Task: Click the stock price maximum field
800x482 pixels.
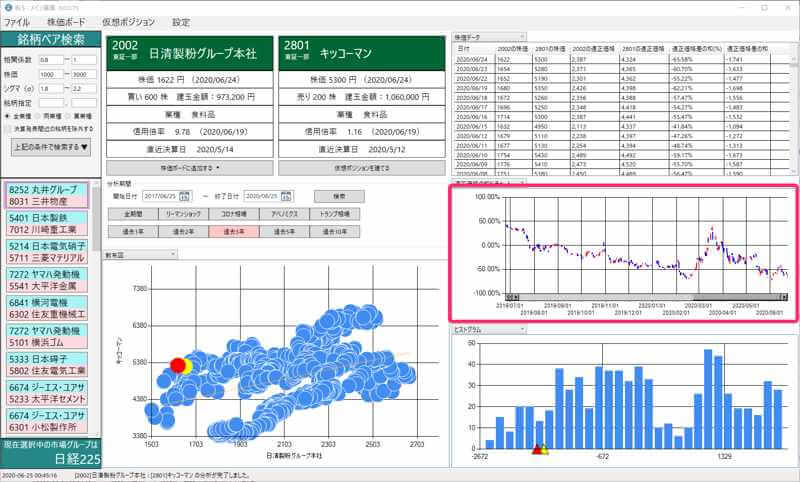Action: (84, 74)
